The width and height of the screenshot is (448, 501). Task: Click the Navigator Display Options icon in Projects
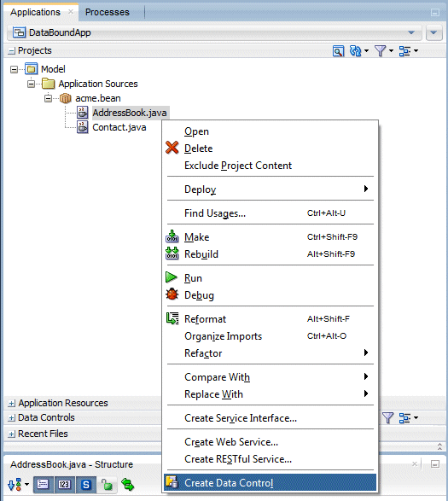[404, 51]
